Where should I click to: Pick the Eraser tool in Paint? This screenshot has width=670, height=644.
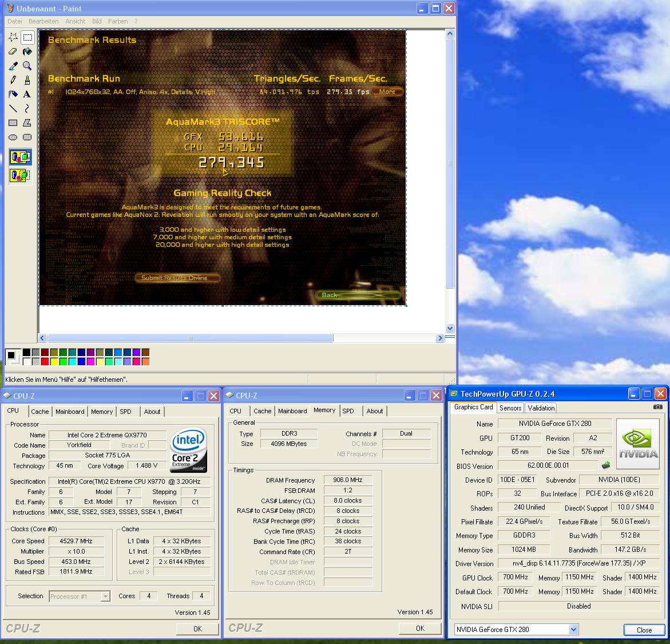[x=13, y=52]
